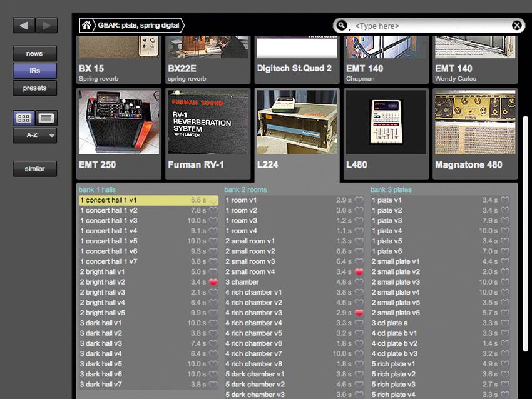Favorite '3 chamber' heart

click(359, 282)
